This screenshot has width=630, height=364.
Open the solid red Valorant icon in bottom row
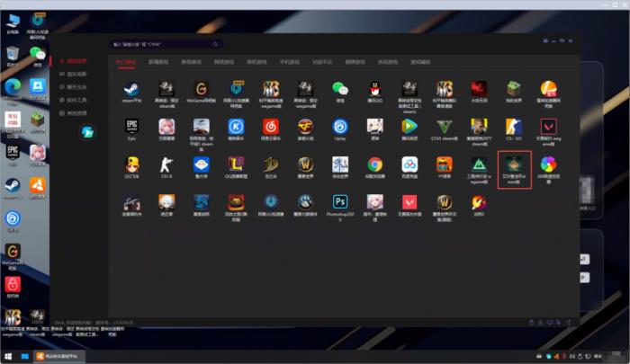(409, 202)
